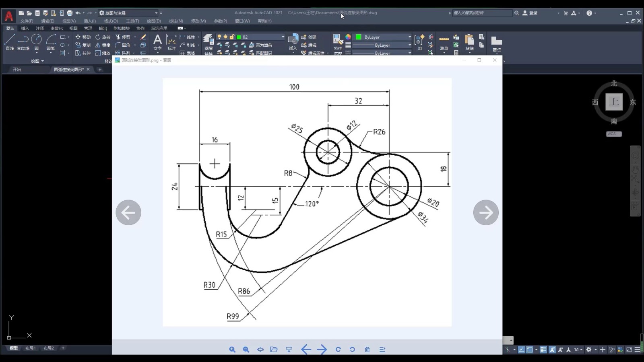Click the Mirror (镜像) tool
644x362 pixels.
tap(103, 45)
